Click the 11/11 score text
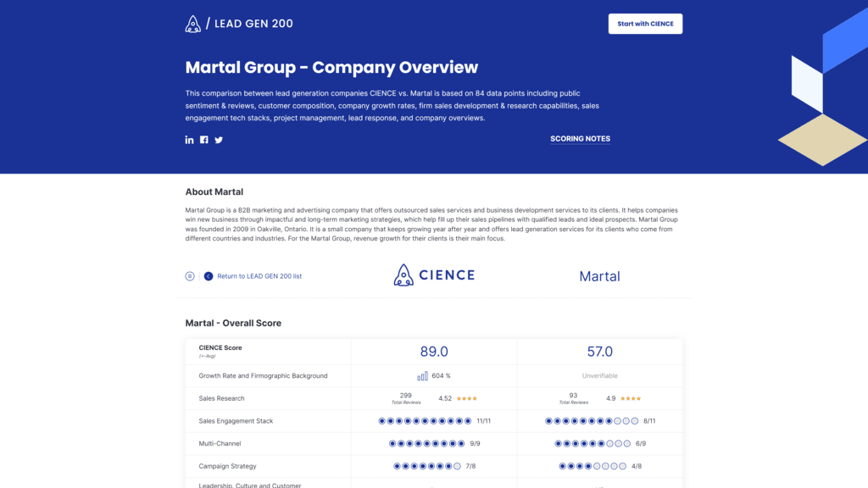Viewport: 868px width, 488px height. point(483,421)
